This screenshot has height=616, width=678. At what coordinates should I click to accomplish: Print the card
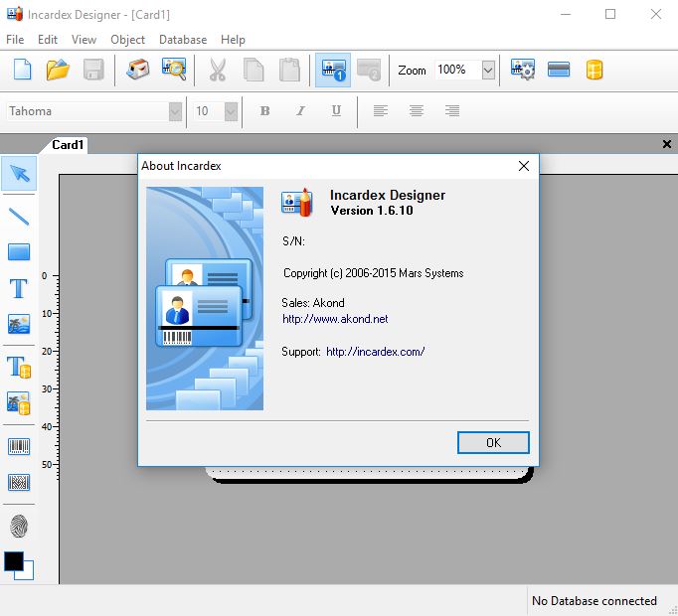pyautogui.click(x=138, y=70)
